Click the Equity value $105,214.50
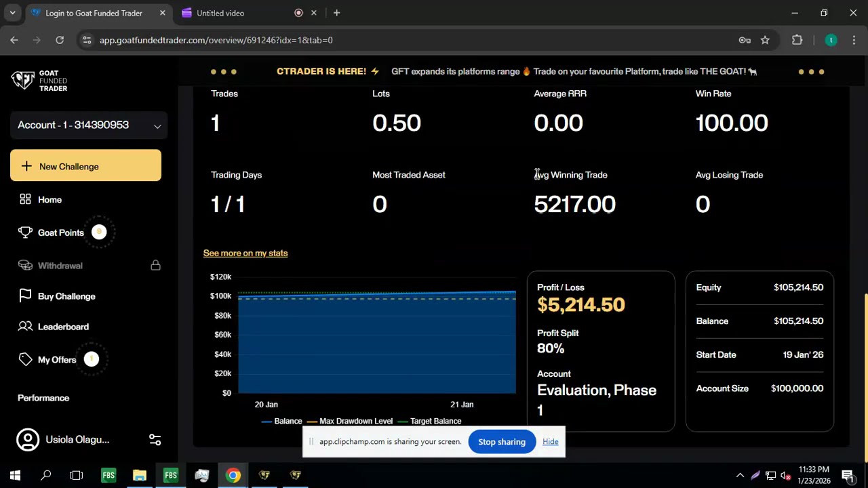The width and height of the screenshot is (868, 488). 798,287
